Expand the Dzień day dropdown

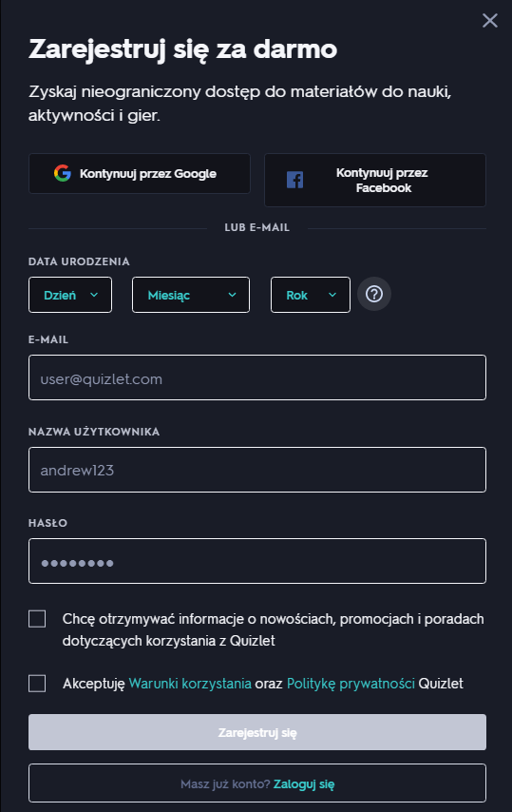click(70, 295)
